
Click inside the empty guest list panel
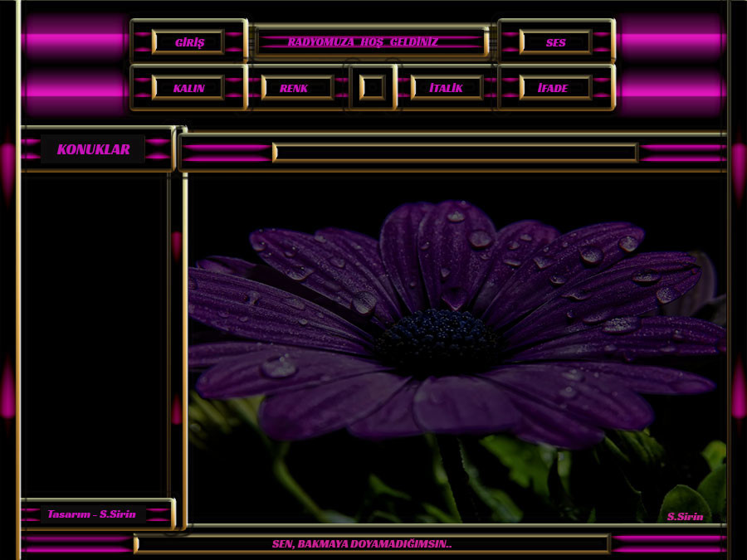pyautogui.click(x=93, y=332)
